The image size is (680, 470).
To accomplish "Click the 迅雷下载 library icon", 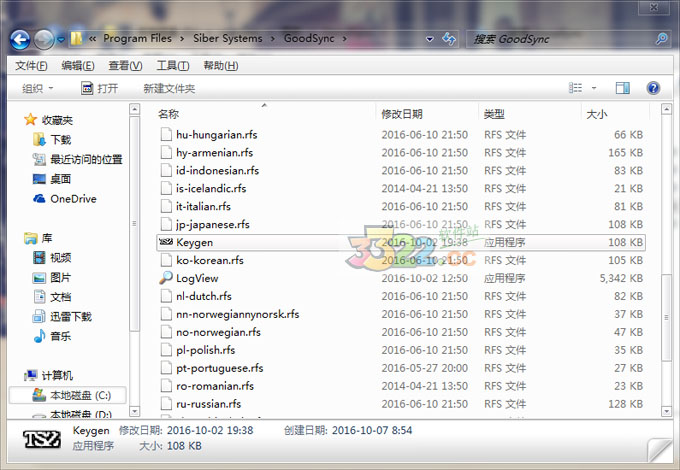I will click(39, 316).
